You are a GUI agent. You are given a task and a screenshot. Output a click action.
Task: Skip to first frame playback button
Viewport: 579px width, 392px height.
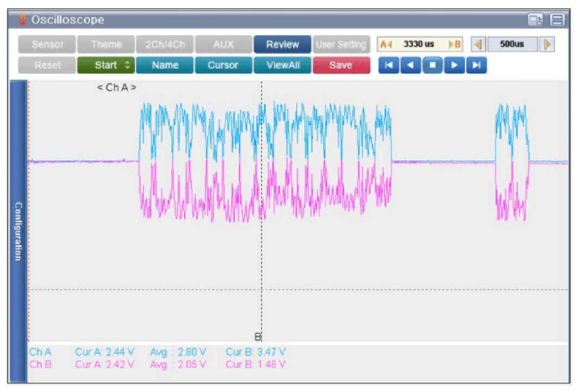pyautogui.click(x=388, y=65)
